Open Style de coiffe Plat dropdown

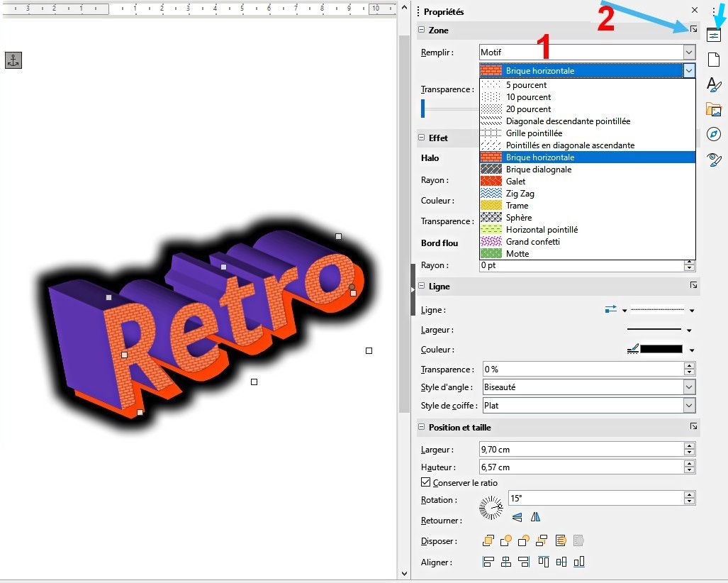[x=689, y=406]
